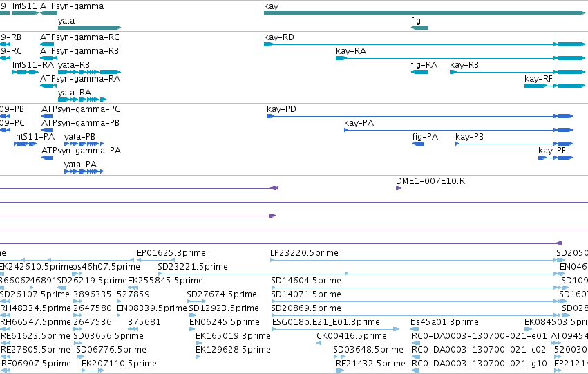Click EST ESG018b.E21_E01.3prime
588x374 pixels.
336,329
